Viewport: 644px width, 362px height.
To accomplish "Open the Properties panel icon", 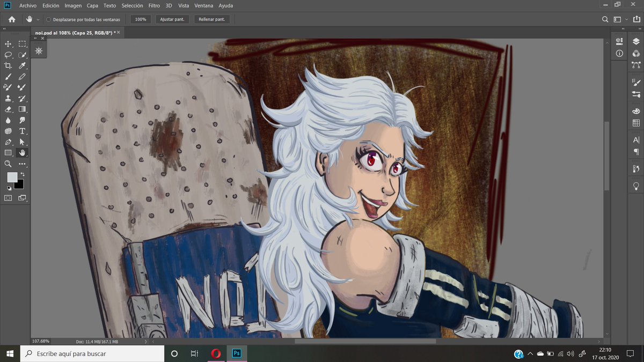I will coord(619,41).
